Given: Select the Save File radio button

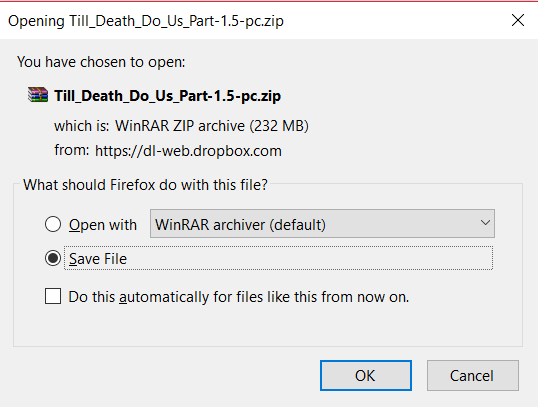Looking at the screenshot, I should click(x=53, y=258).
